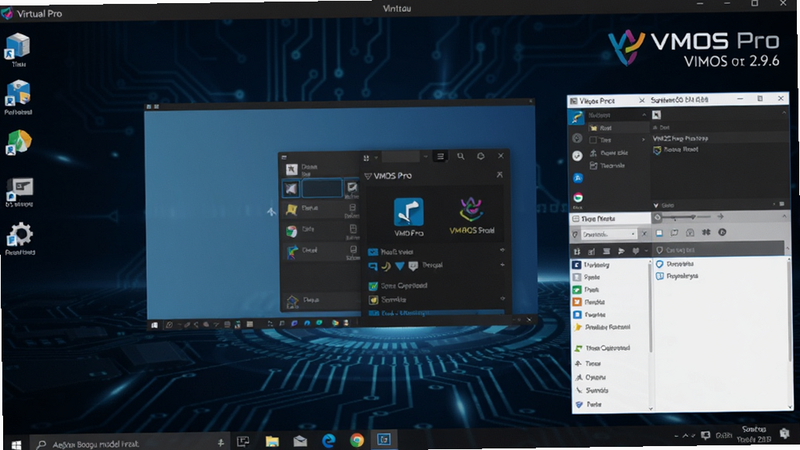This screenshot has height=450, width=800.
Task: Click the hash grid icon in gray toolbar
Action: tap(706, 233)
